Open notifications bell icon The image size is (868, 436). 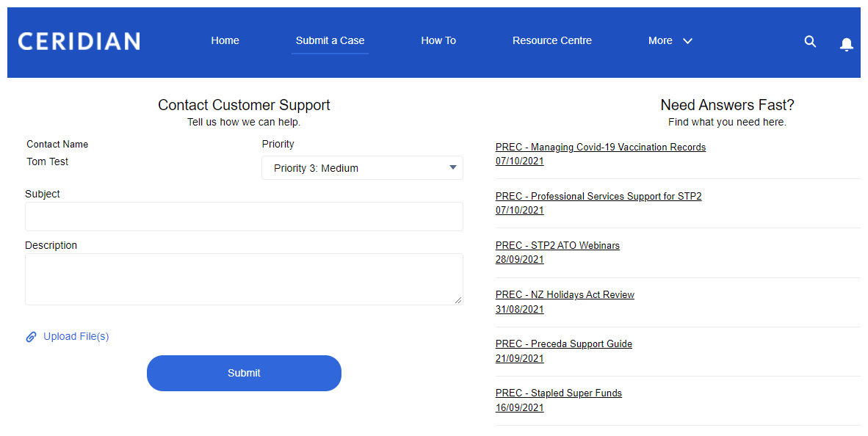point(846,44)
